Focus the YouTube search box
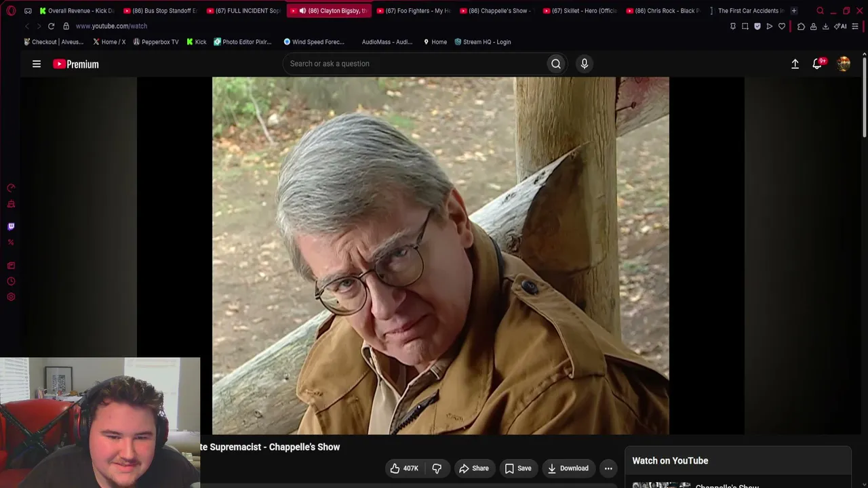 point(414,64)
